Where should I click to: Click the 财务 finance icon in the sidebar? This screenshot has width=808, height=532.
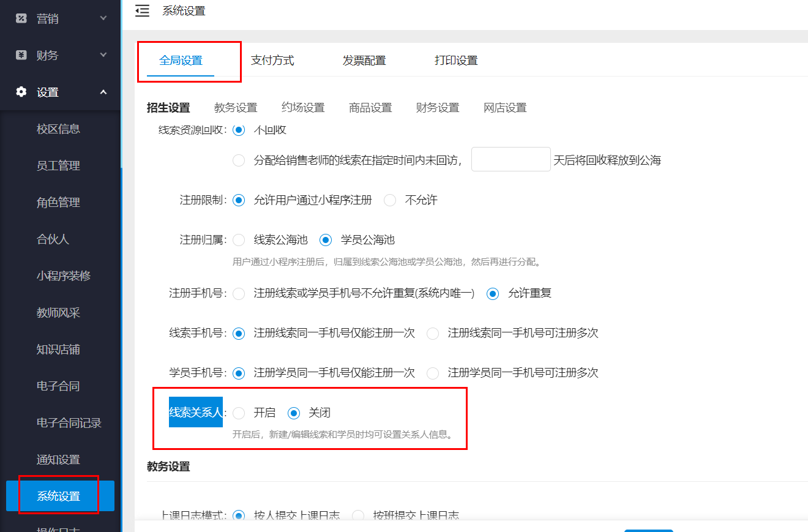(x=20, y=55)
